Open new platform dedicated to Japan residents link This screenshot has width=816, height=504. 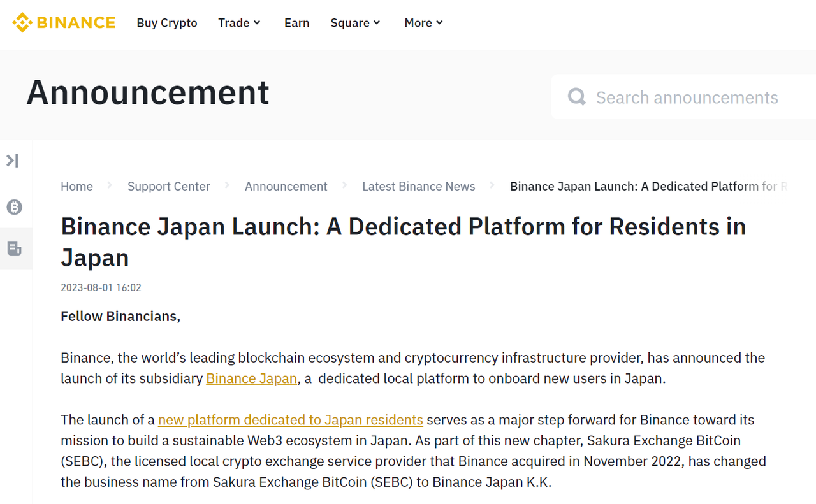point(291,420)
